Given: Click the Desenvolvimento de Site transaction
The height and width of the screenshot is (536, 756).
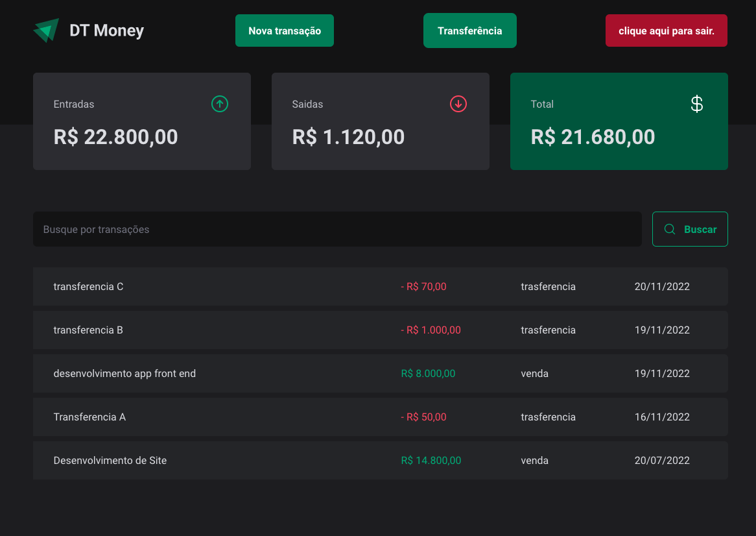Looking at the screenshot, I should click(380, 460).
